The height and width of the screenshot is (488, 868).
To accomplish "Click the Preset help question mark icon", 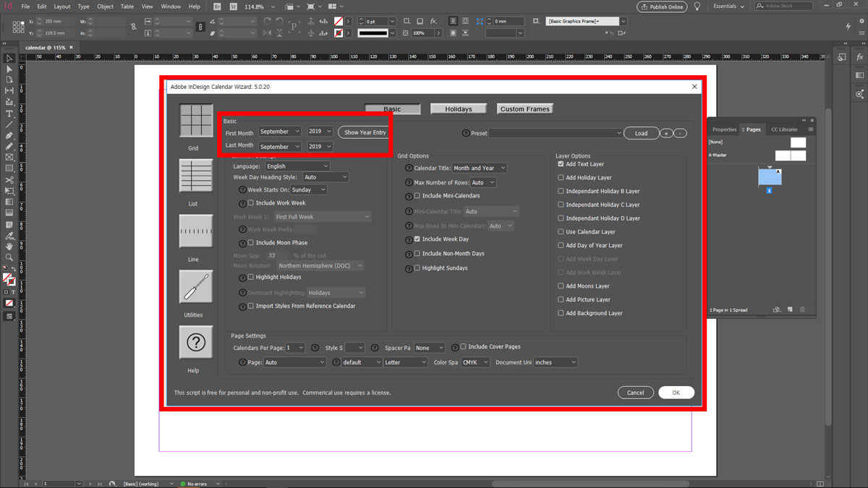I will tap(465, 133).
